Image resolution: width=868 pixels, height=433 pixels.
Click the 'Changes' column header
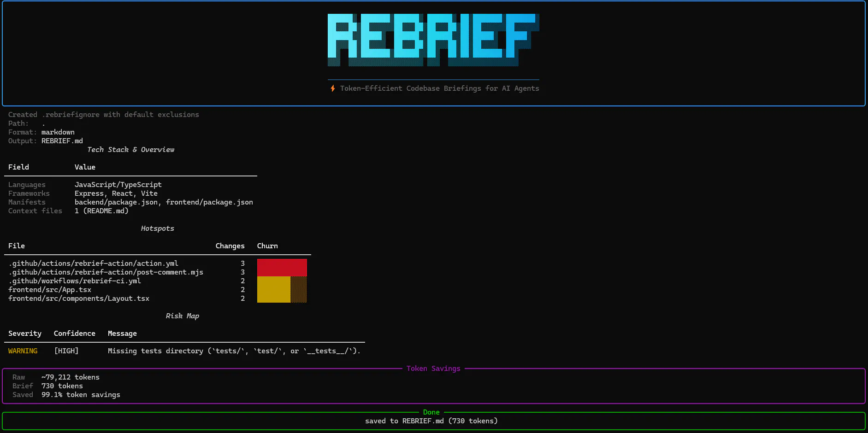(230, 246)
